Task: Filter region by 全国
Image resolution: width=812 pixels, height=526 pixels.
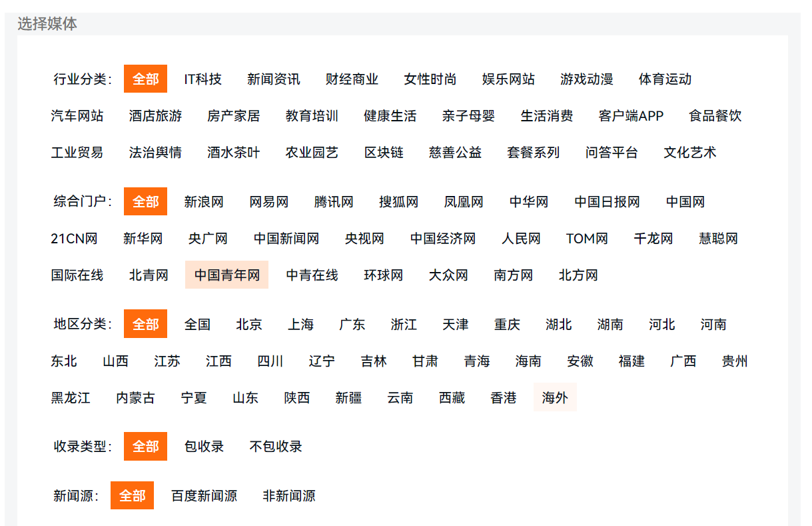Action: [x=197, y=324]
